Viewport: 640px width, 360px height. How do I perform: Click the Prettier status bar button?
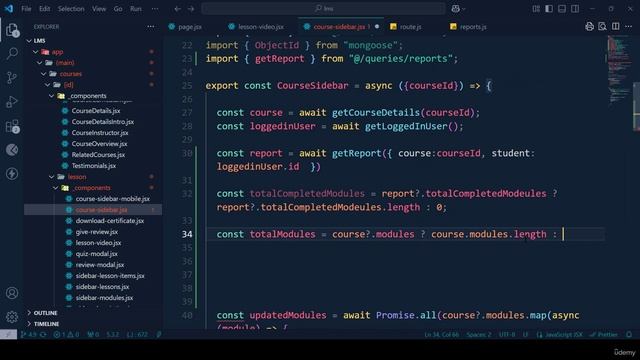coord(604,334)
